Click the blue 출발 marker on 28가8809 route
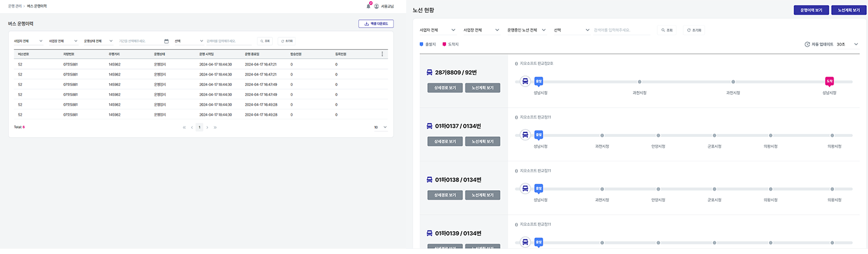Image resolution: width=868 pixels, height=254 pixels. pyautogui.click(x=539, y=81)
